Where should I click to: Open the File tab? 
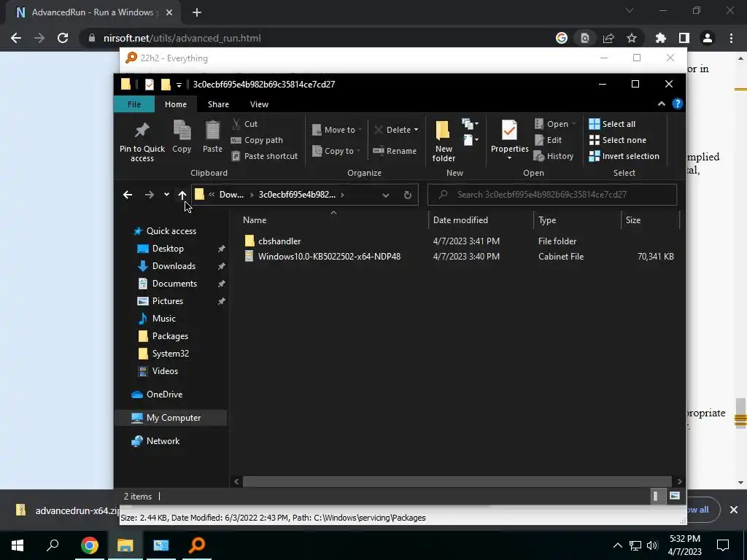coord(134,104)
